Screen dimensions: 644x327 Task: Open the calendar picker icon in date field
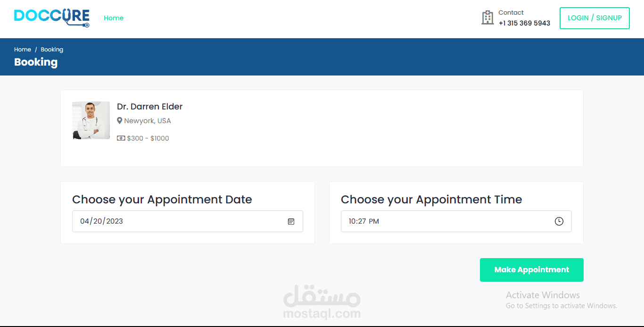291,221
